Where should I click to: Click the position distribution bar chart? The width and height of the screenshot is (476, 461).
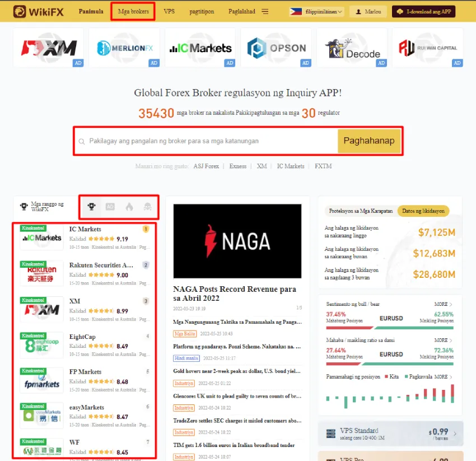[x=390, y=397]
